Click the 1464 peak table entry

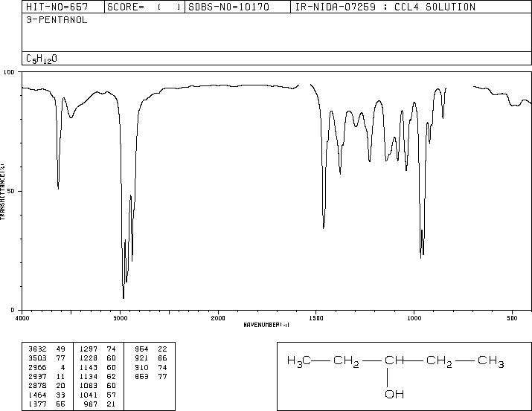coord(38,395)
